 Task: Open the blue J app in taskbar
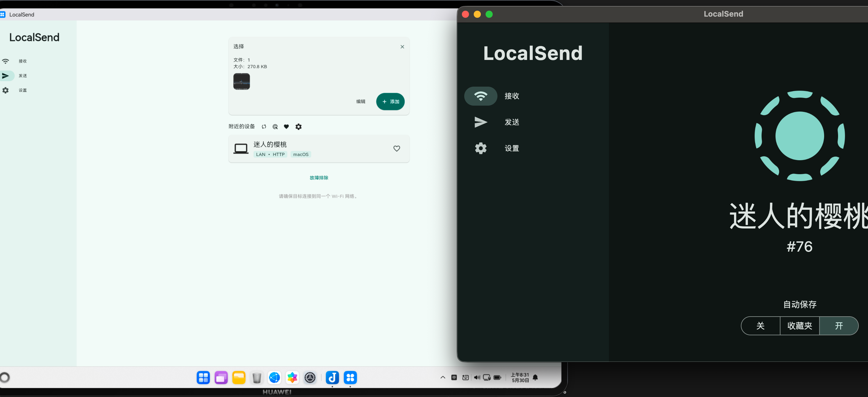pos(332,378)
